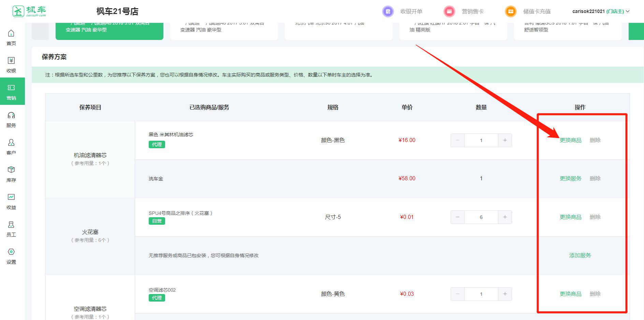The image size is (644, 320).
Task: Click the 储值卡充值 header text
Action: pos(537,11)
